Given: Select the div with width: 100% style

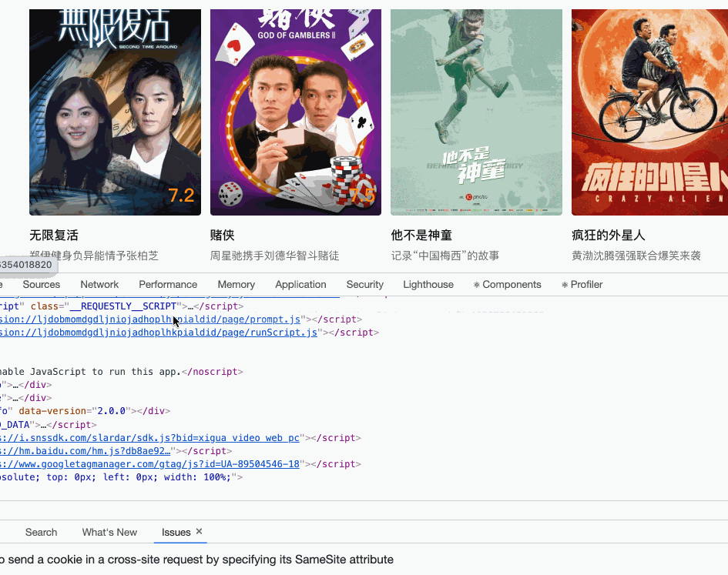Looking at the screenshot, I should [x=121, y=477].
